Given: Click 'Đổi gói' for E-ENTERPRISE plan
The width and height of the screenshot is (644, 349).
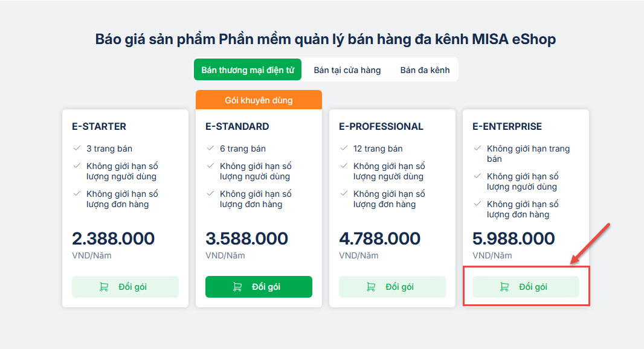Looking at the screenshot, I should pyautogui.click(x=526, y=287).
